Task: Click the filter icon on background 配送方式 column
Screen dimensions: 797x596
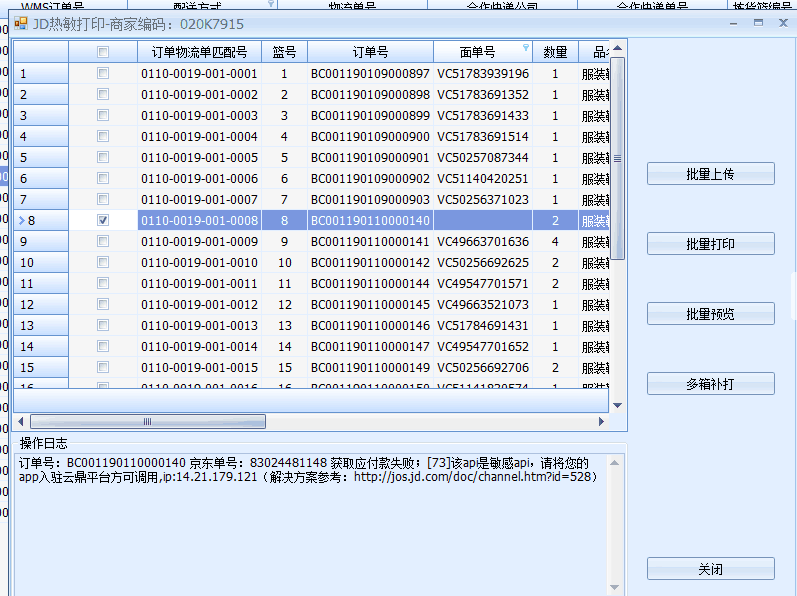Action: [x=271, y=4]
